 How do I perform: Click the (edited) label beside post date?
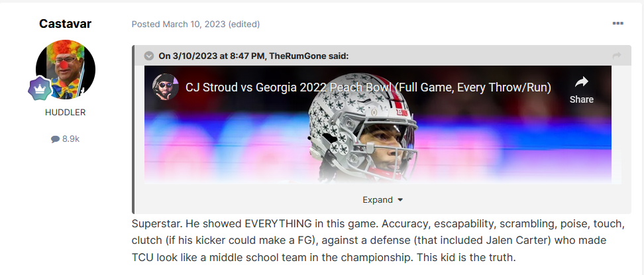pyautogui.click(x=244, y=24)
